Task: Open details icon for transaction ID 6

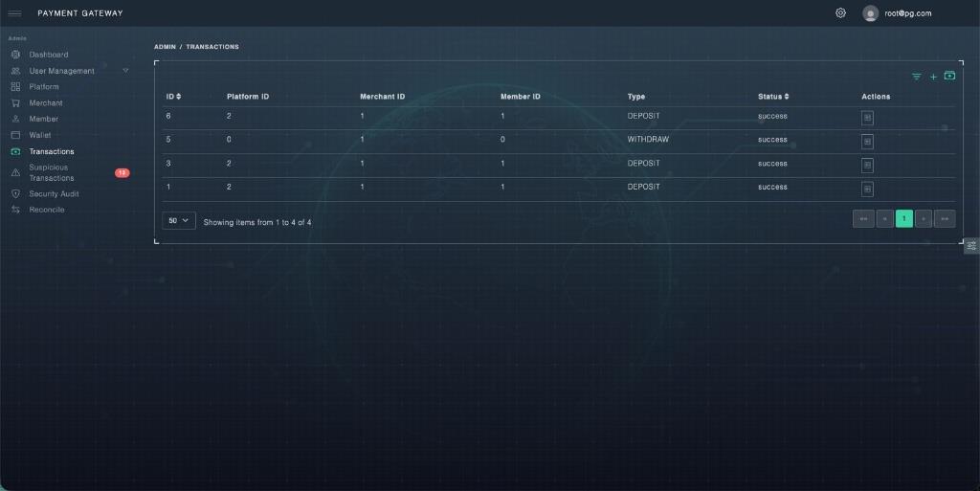Action: click(x=867, y=118)
